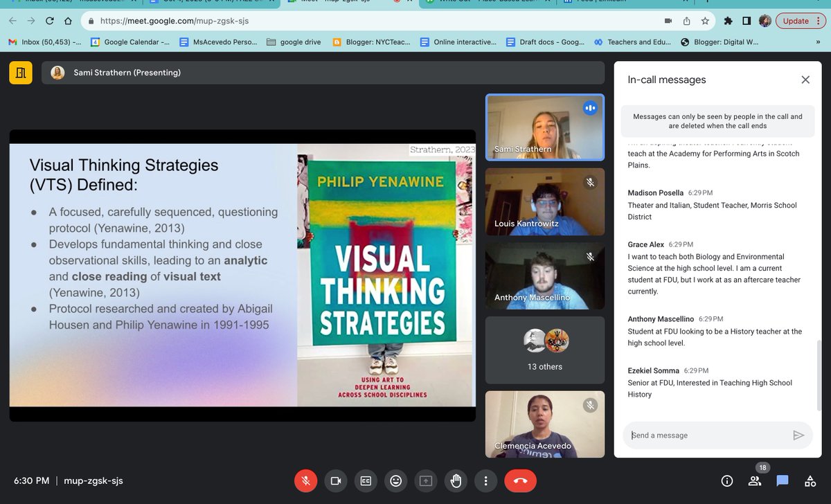
Task: Click the shared presentation slide
Action: tap(242, 275)
